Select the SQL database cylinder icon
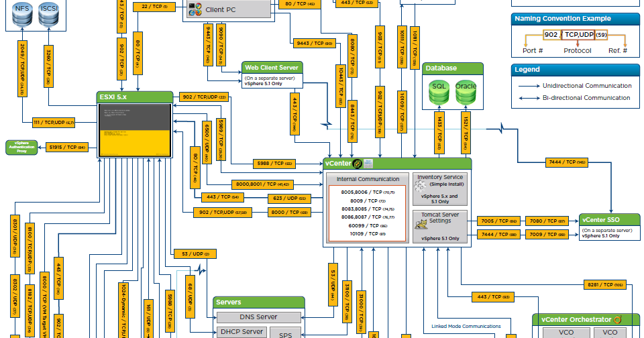The image size is (644, 338). click(439, 93)
